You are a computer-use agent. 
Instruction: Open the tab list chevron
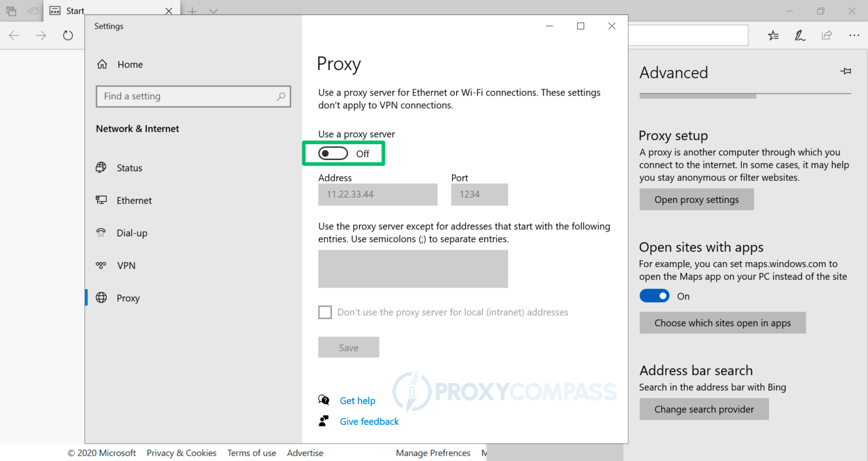(x=212, y=10)
